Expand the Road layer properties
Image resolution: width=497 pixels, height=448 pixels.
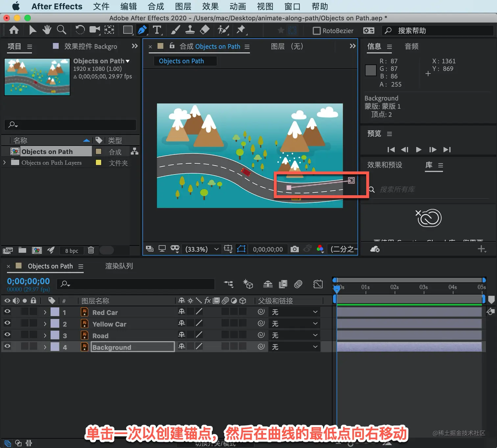[x=45, y=336]
